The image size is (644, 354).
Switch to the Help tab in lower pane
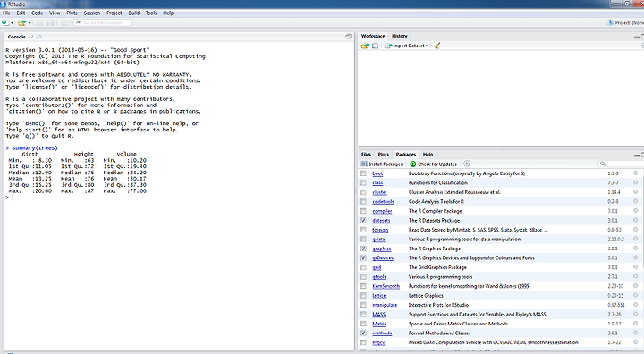point(428,155)
